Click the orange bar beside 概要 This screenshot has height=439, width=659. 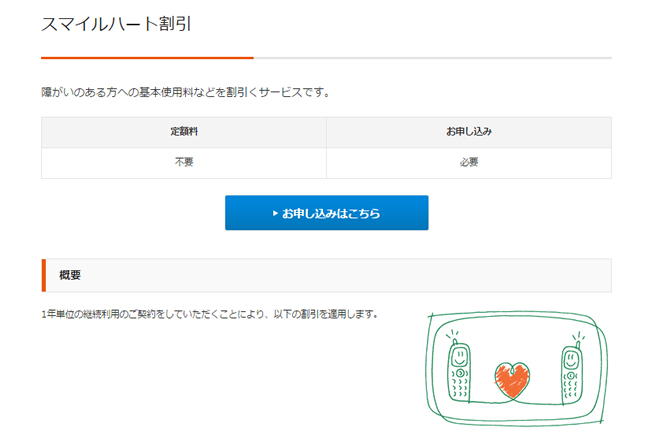(x=44, y=275)
